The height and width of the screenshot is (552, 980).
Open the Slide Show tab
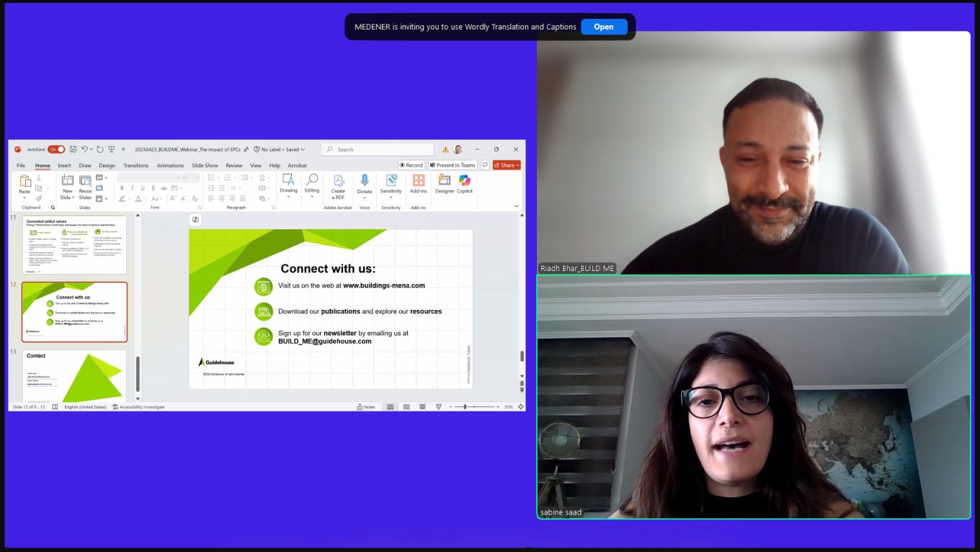click(205, 165)
